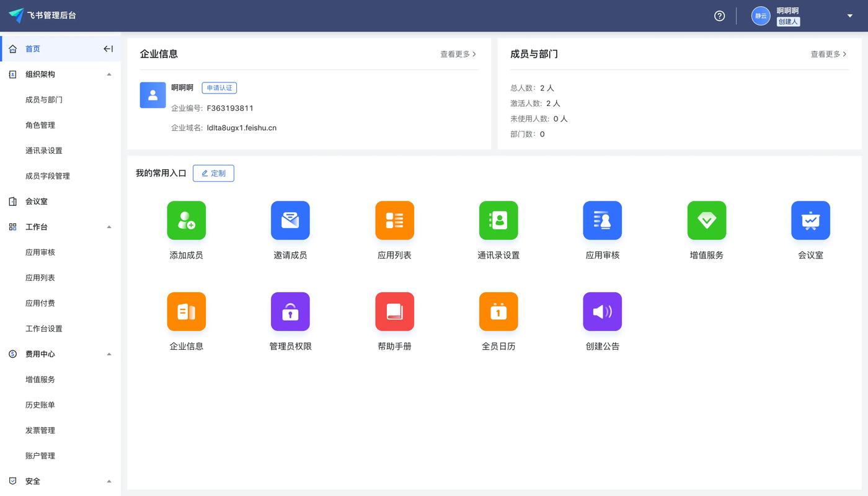Click the 静云 user avatar
Screen dimensions: 868x496
[x=760, y=15]
